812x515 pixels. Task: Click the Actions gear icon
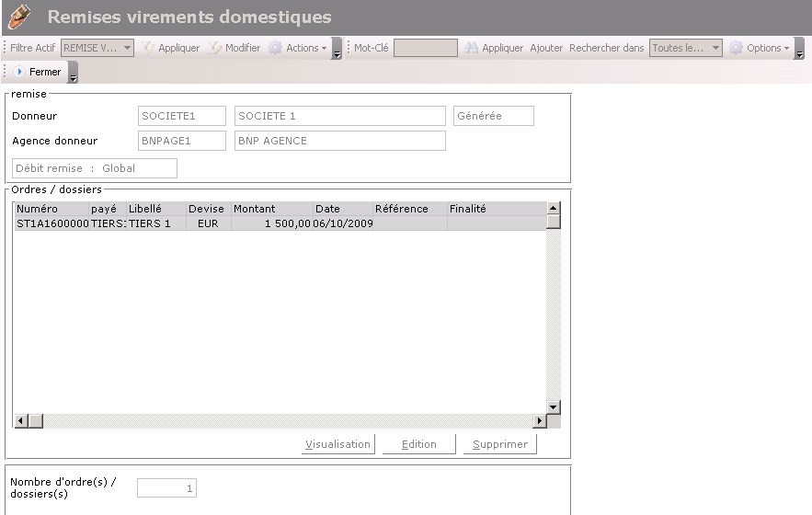[x=275, y=48]
